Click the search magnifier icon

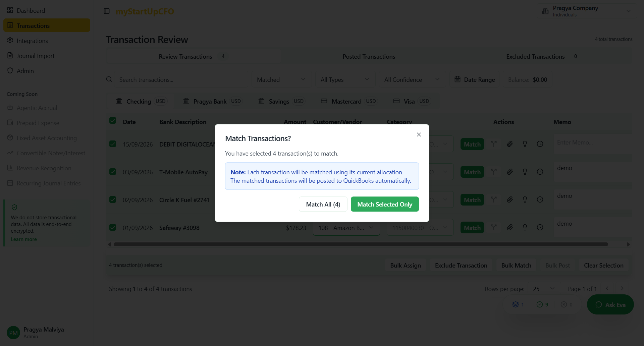[x=109, y=79]
